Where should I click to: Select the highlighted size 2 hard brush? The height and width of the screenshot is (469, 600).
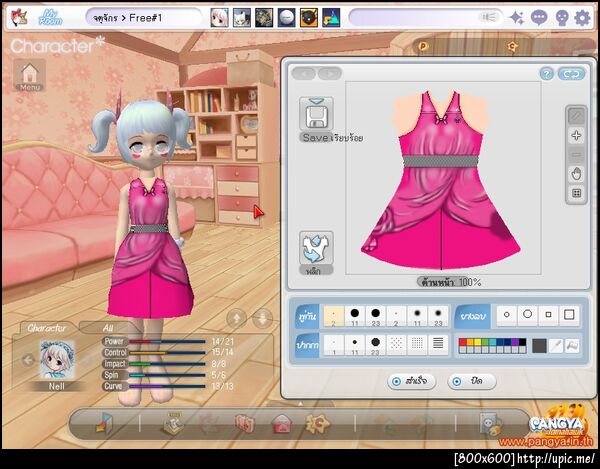click(x=334, y=316)
